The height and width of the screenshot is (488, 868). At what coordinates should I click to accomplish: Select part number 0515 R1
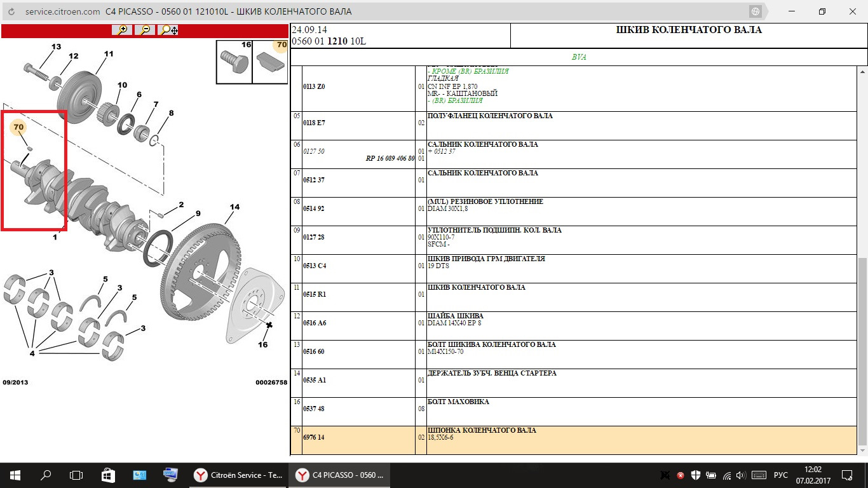coord(314,294)
